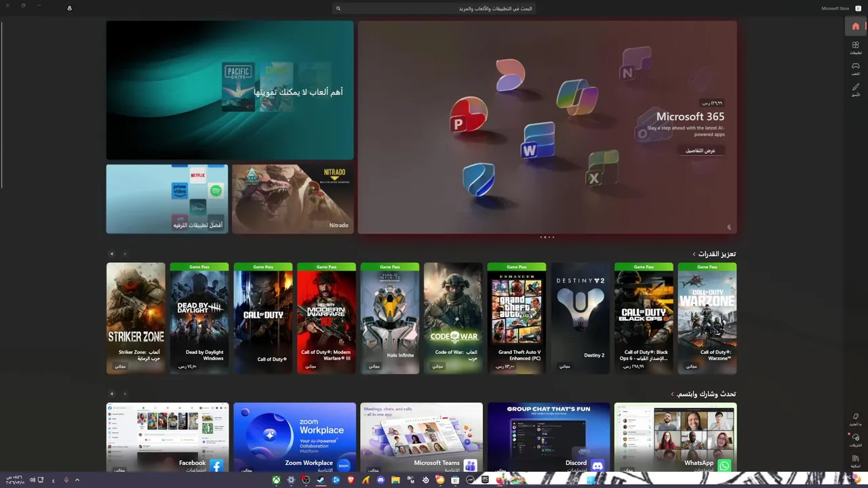Open the Gaming controller section in the sidebar
This screenshot has width=868, height=488.
click(856, 68)
